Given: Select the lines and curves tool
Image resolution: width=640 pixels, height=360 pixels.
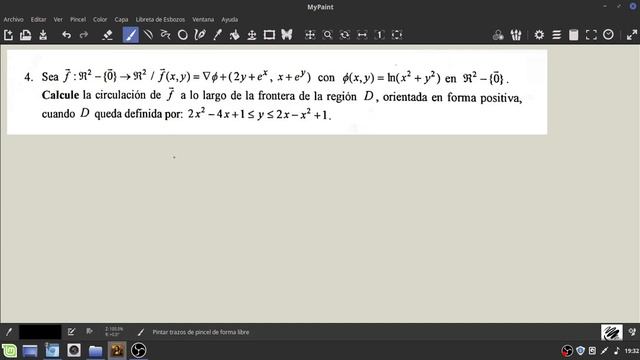Looking at the screenshot, I should 148,35.
